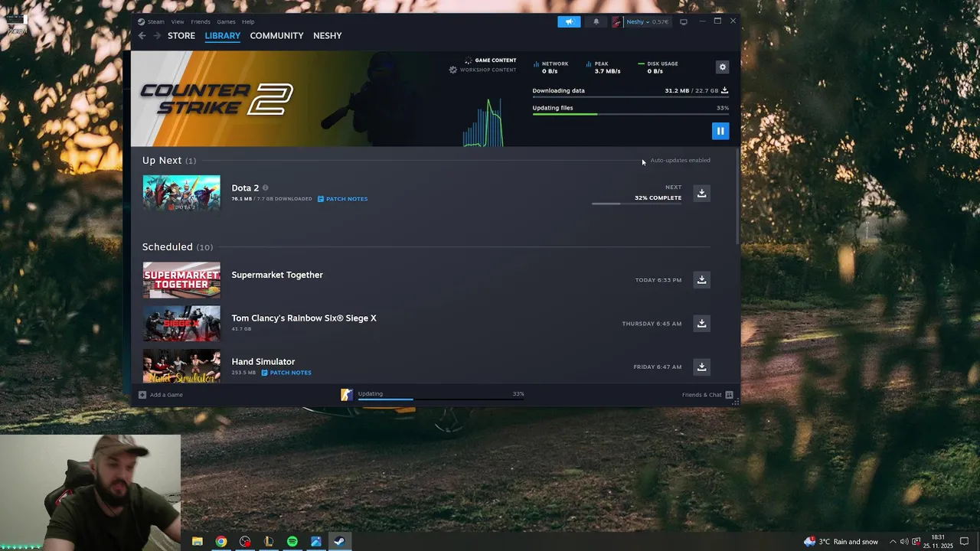
Task: Start Hand Simulator download icon
Action: [701, 367]
